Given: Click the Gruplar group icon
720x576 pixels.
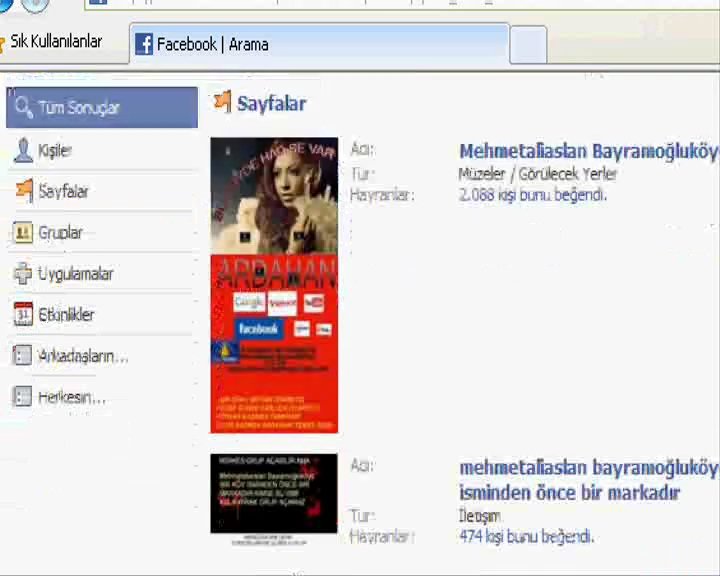Looking at the screenshot, I should tap(23, 232).
